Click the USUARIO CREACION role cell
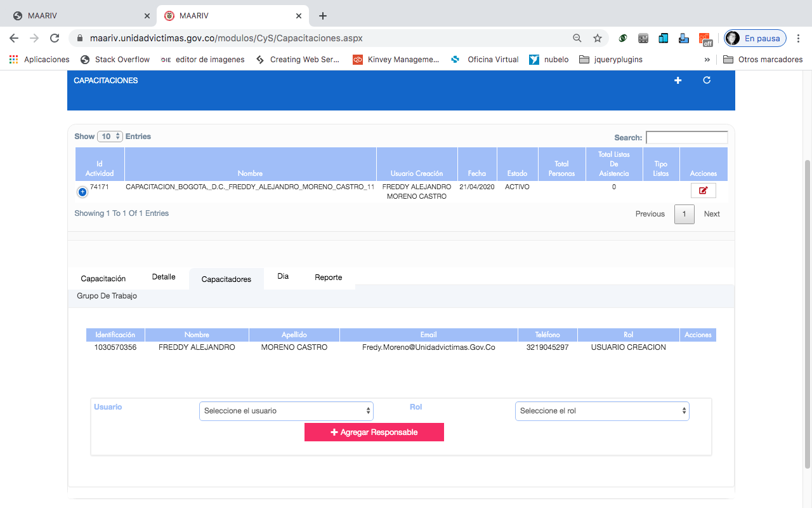Screen dimensions: 812x508 629,347
